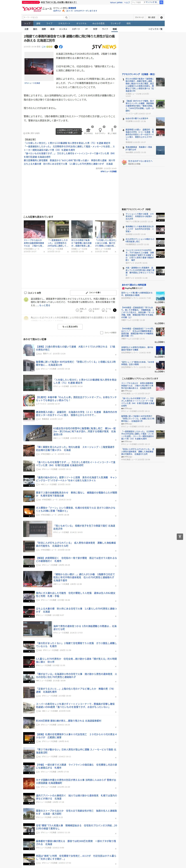Click 記事に関する報告 report icon link
186x868 pixels.
pyautogui.click(x=31, y=133)
